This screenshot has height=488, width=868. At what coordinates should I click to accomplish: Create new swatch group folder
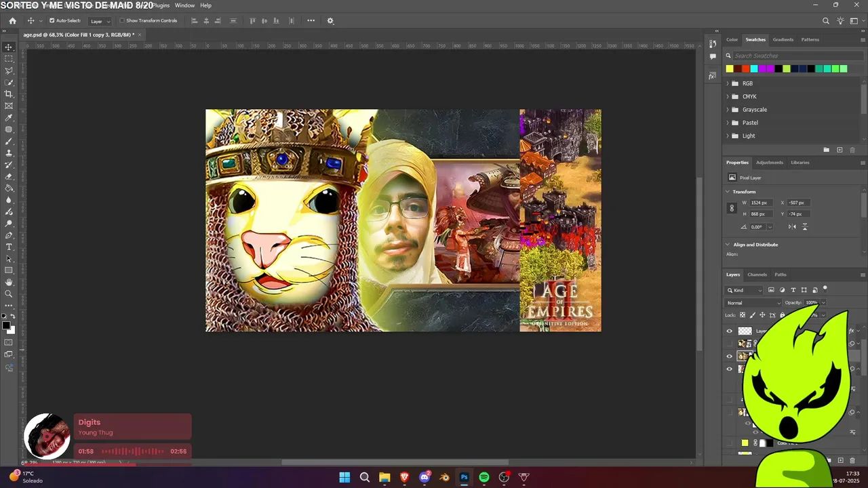pos(826,150)
